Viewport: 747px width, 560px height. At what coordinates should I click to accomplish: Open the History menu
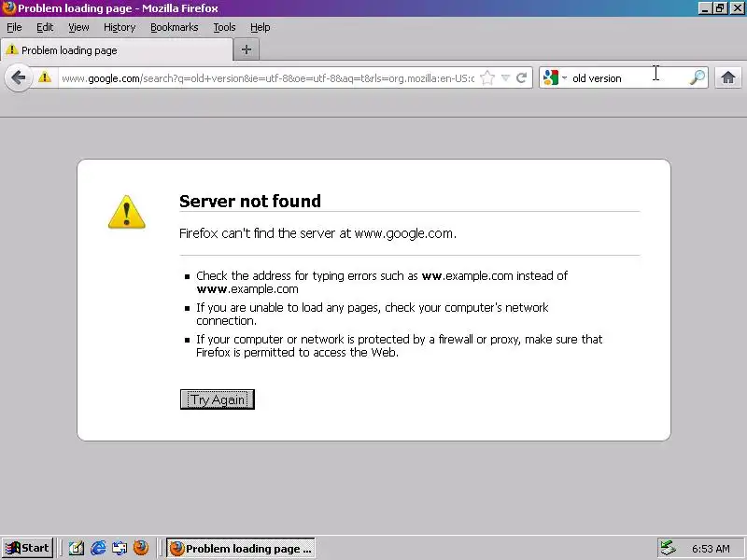click(120, 27)
